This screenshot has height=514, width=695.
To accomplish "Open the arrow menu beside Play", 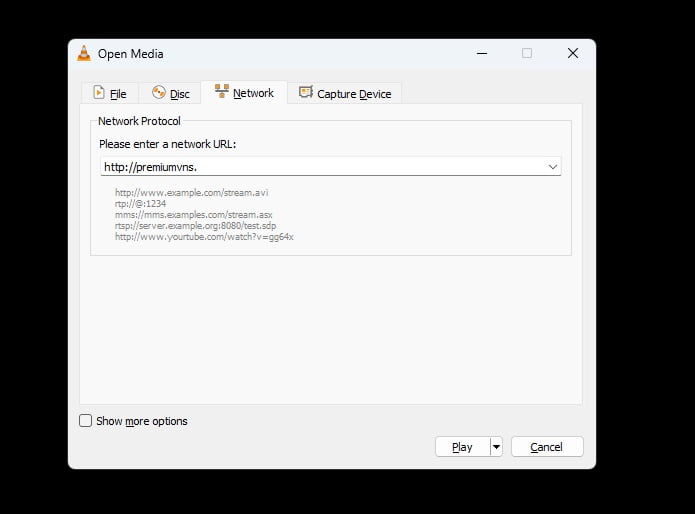I will click(x=496, y=447).
